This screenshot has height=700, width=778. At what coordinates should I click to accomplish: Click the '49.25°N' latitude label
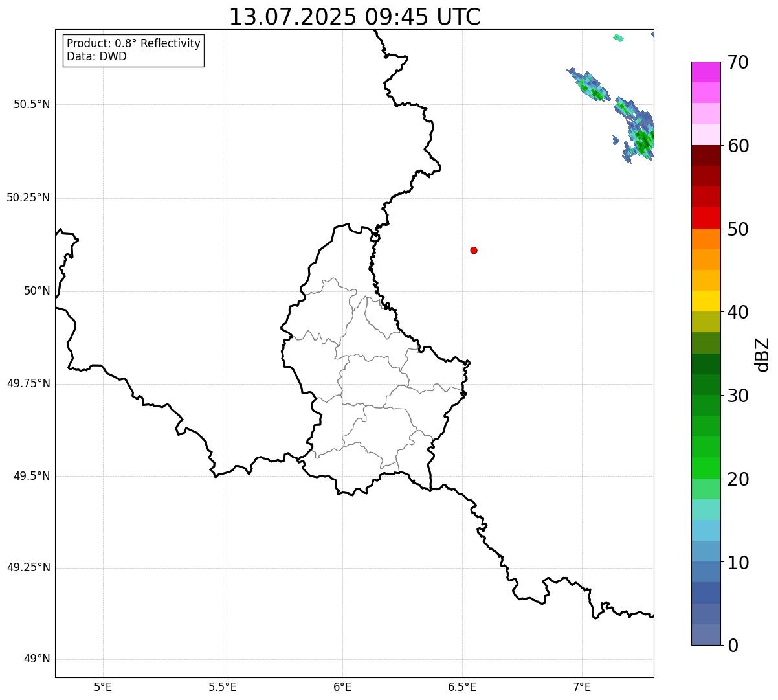(28, 567)
